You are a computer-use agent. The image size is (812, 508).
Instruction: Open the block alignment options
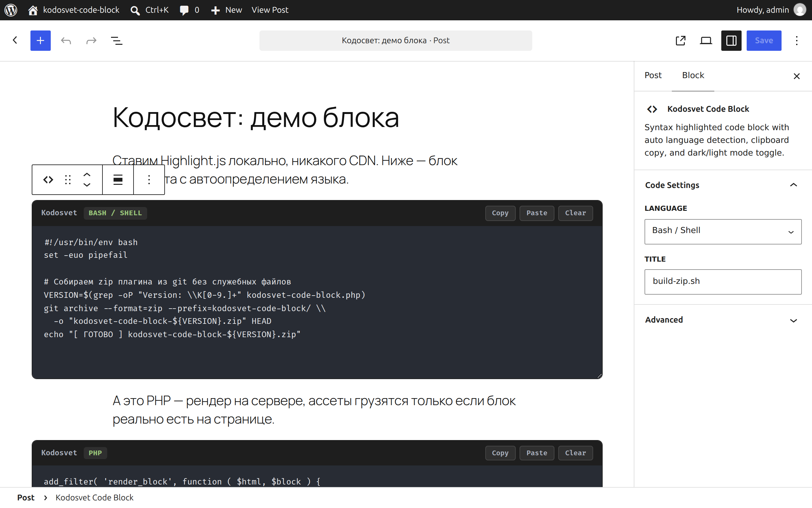(x=118, y=180)
